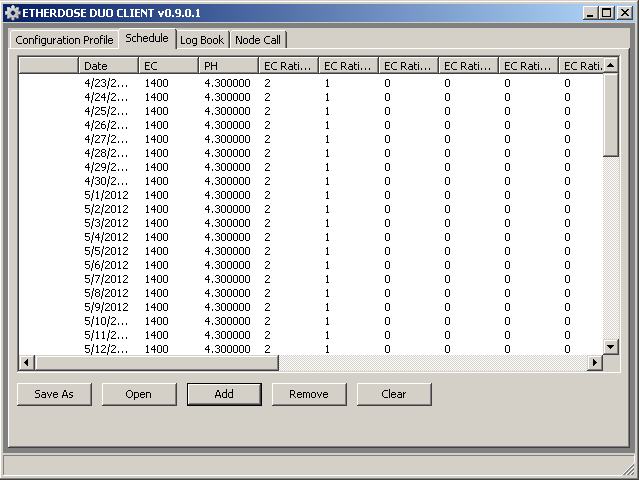Click the vertical scrollbar thumb
The height and width of the screenshot is (480, 639).
click(x=610, y=114)
